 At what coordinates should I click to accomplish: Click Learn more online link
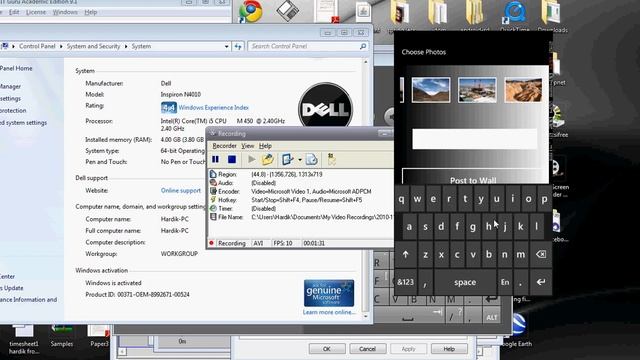329,312
